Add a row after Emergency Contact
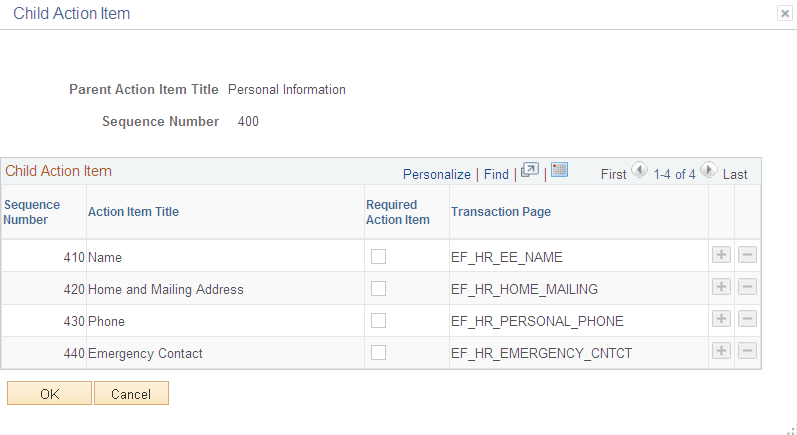The width and height of the screenshot is (797, 435). click(721, 351)
